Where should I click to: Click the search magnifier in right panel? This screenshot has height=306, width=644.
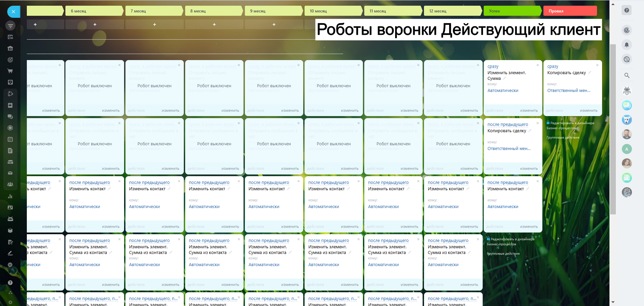point(627,75)
